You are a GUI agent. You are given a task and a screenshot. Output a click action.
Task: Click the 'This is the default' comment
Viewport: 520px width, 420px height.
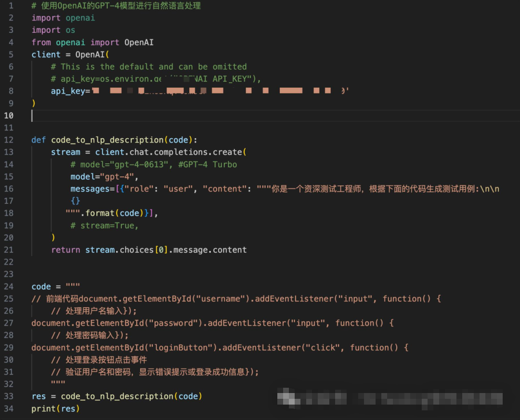[x=149, y=66]
